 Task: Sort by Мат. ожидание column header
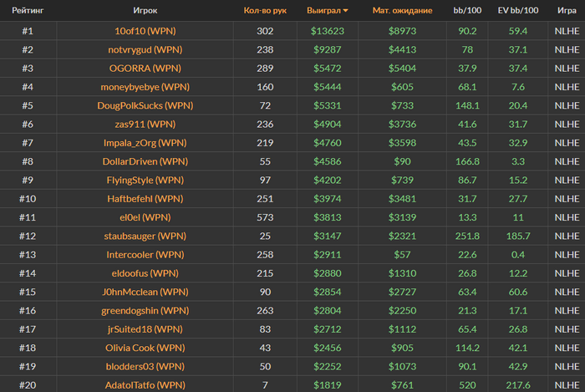coord(402,10)
